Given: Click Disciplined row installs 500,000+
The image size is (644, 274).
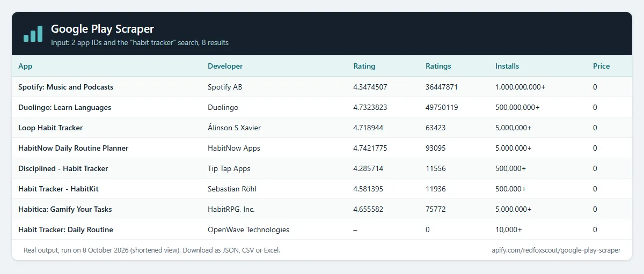Looking at the screenshot, I should coord(511,168).
